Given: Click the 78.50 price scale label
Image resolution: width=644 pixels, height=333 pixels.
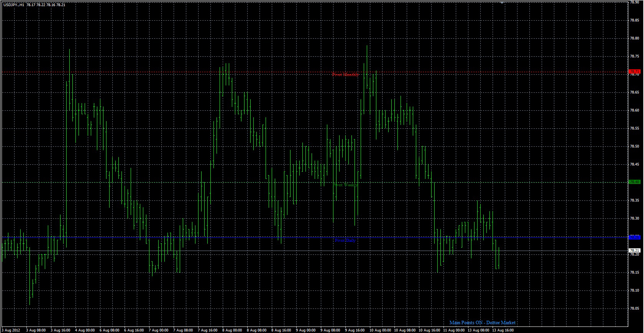Looking at the screenshot, I should tap(634, 146).
